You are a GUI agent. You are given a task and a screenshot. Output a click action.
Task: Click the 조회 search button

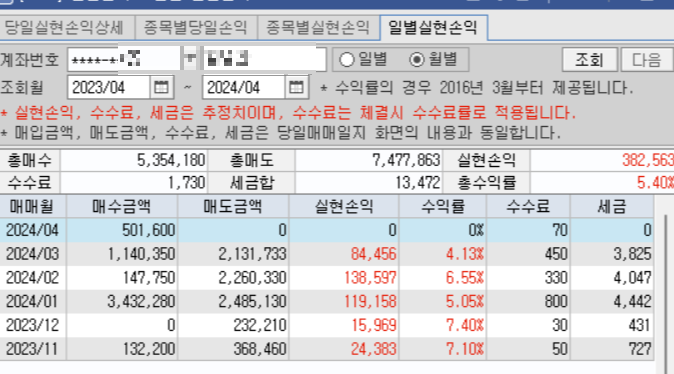pos(590,59)
